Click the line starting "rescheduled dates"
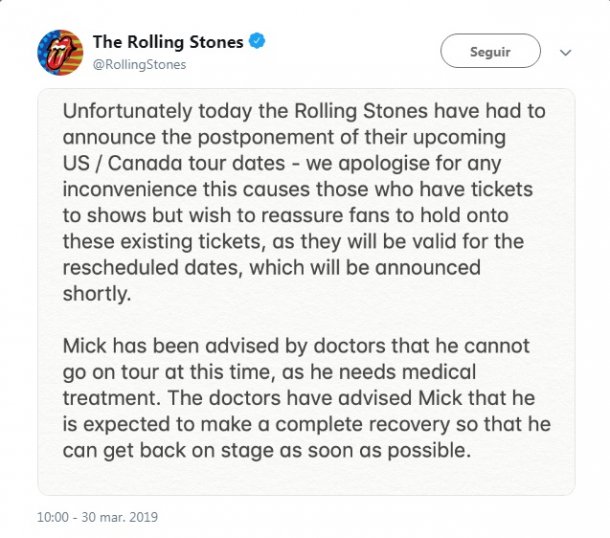The height and width of the screenshot is (538, 610). 271,267
